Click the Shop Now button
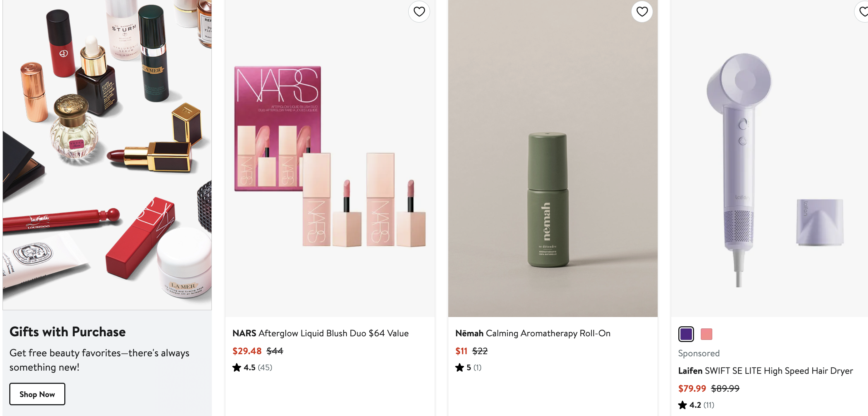Image resolution: width=868 pixels, height=416 pixels. pyautogui.click(x=37, y=394)
